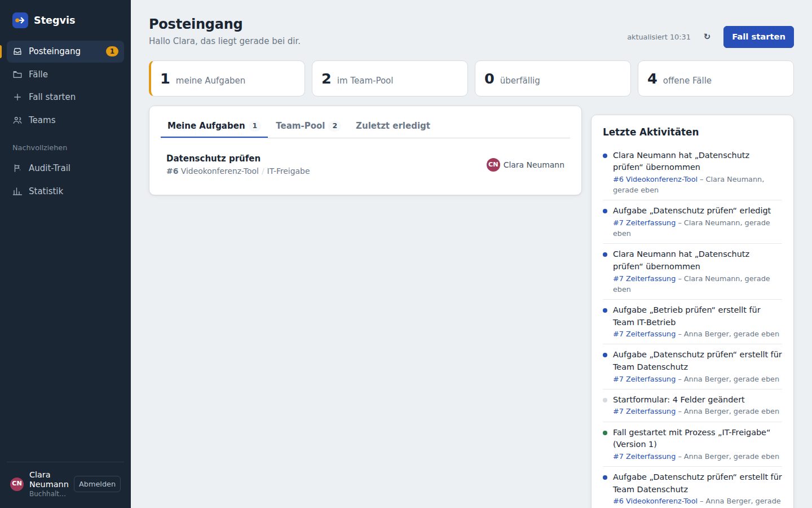
Task: Click the blue Fall starten button
Action: point(758,37)
